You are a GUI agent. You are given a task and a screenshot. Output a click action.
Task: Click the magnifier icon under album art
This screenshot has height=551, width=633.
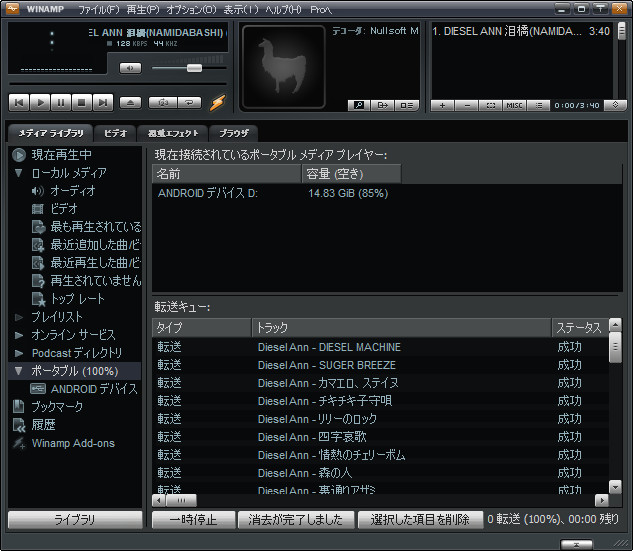pyautogui.click(x=359, y=105)
